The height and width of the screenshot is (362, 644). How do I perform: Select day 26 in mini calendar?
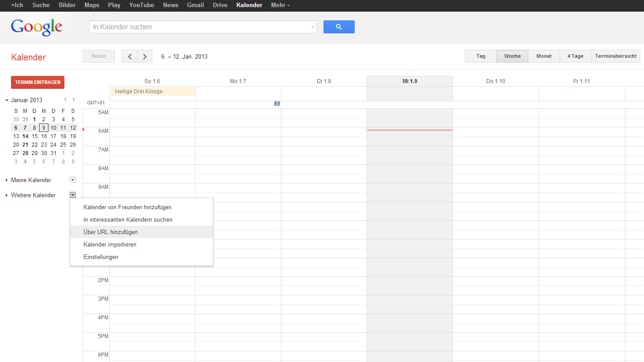click(x=73, y=145)
